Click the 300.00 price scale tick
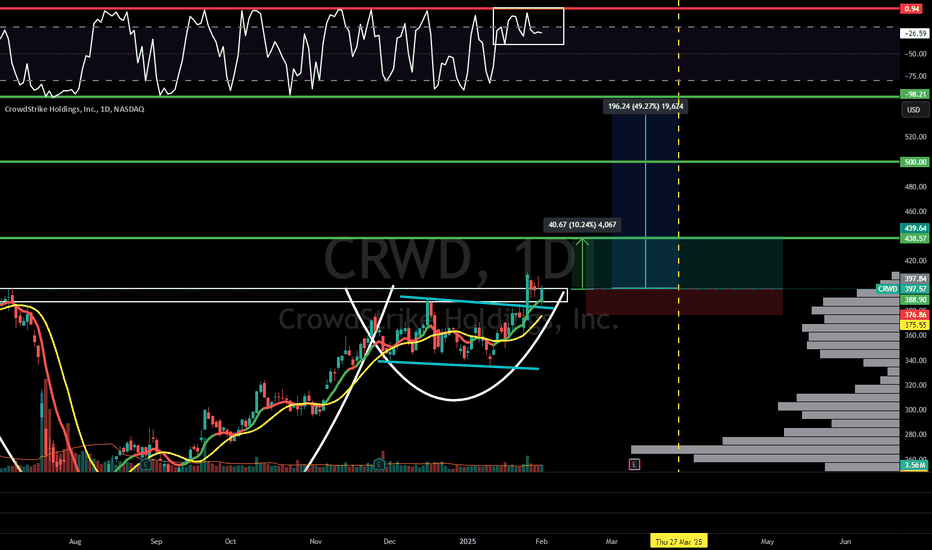 pyautogui.click(x=915, y=410)
